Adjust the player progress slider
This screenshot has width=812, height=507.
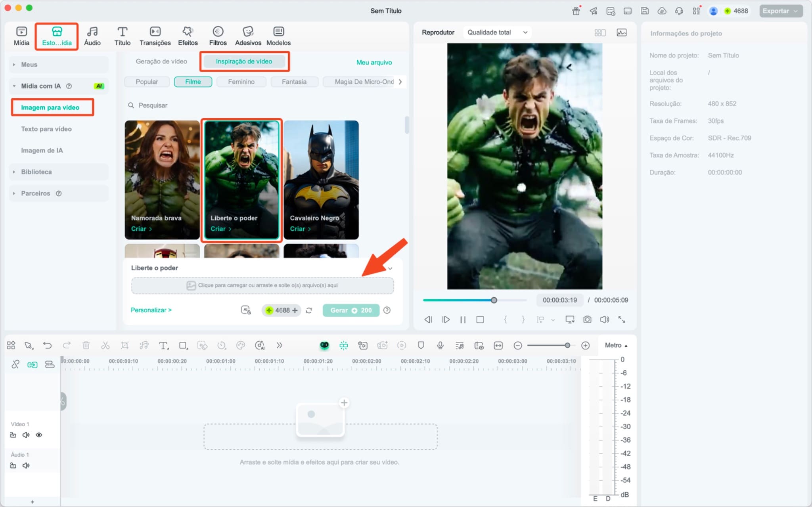click(x=494, y=300)
